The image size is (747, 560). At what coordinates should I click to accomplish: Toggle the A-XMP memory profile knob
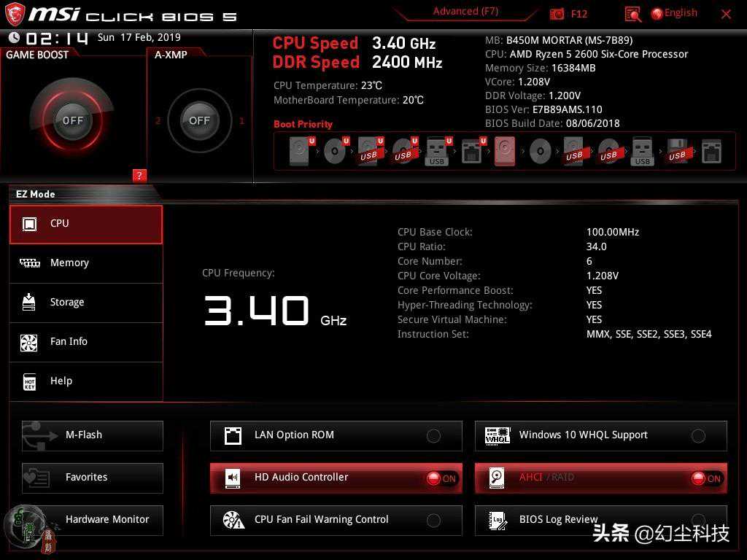199,120
